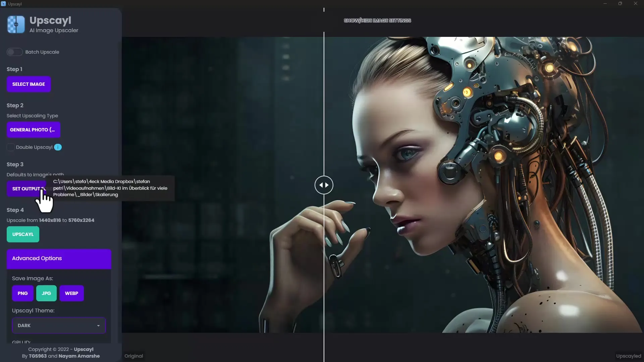Toggle the info button next to Double Upscayl
This screenshot has height=362, width=644.
tap(58, 147)
